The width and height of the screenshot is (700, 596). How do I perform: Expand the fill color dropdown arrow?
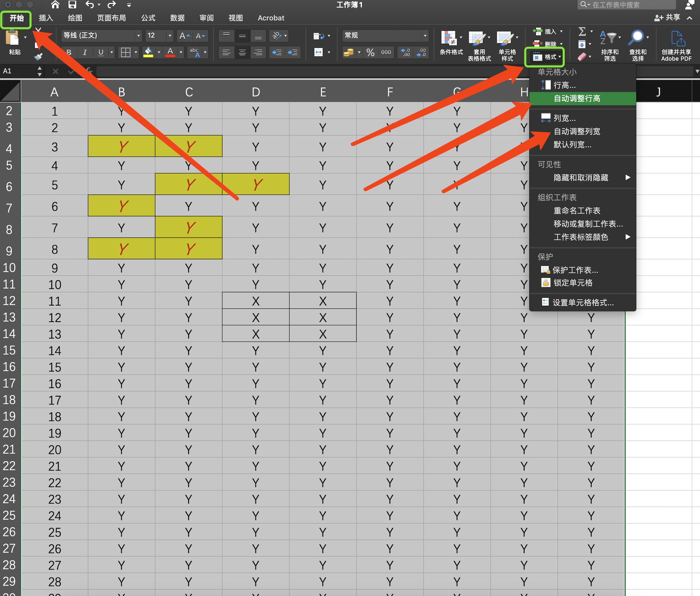tap(158, 52)
